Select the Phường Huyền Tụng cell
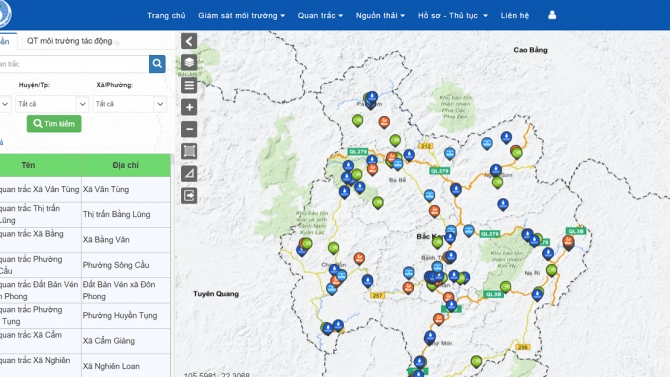This screenshot has width=670, height=377. 126,315
